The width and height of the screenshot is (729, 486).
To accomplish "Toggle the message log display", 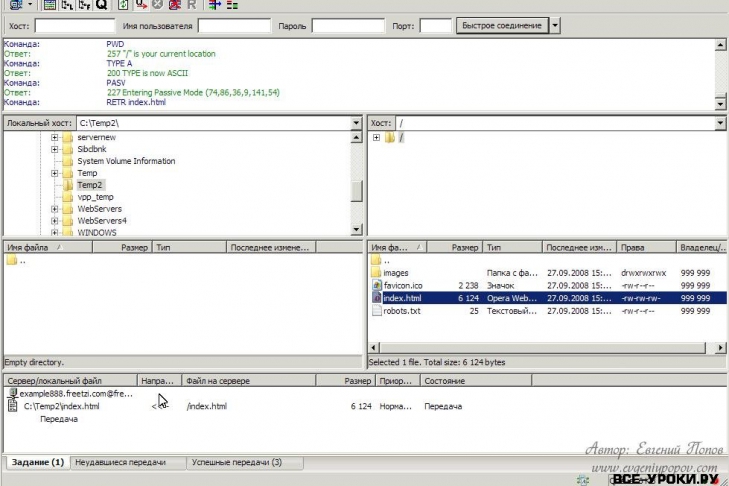I will [x=50, y=5].
